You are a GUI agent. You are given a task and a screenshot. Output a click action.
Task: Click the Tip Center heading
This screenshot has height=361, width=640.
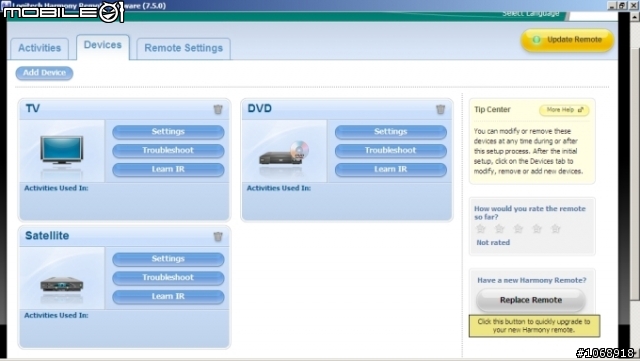(492, 109)
